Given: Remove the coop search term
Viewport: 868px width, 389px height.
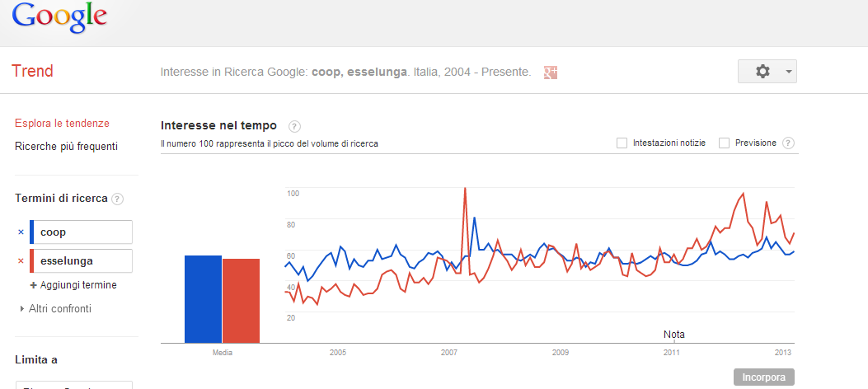Looking at the screenshot, I should click(x=21, y=232).
